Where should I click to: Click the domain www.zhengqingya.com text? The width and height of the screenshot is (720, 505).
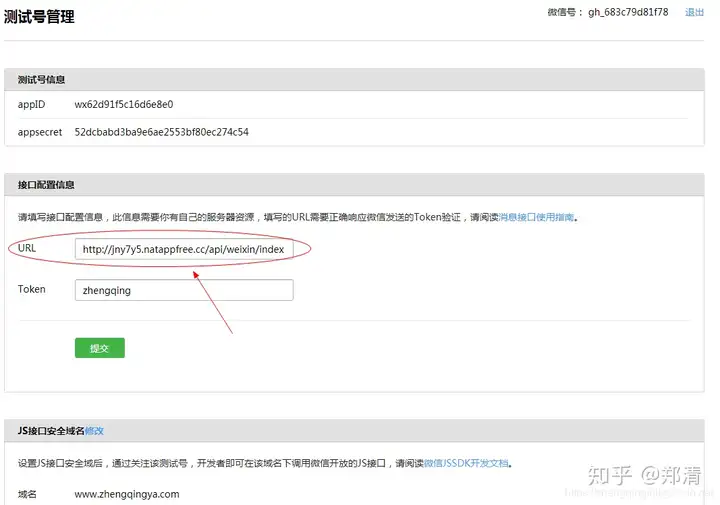tap(127, 494)
